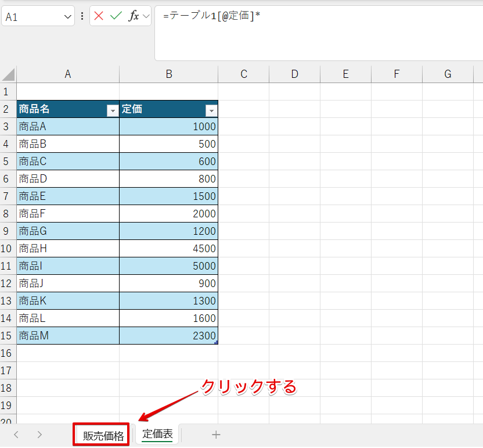Viewport: 483px width, 448px height.
Task: Click the price cell 900
Action: [169, 284]
